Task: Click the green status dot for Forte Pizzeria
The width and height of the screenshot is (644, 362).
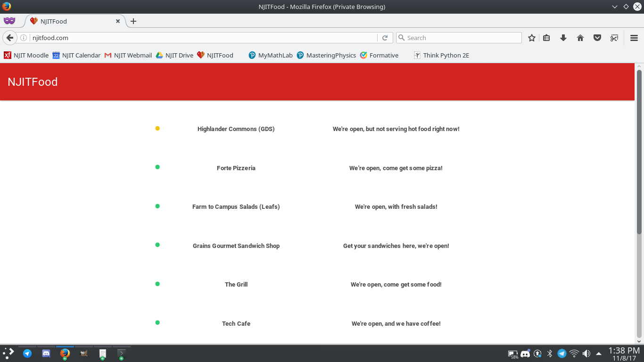Action: [157, 167]
